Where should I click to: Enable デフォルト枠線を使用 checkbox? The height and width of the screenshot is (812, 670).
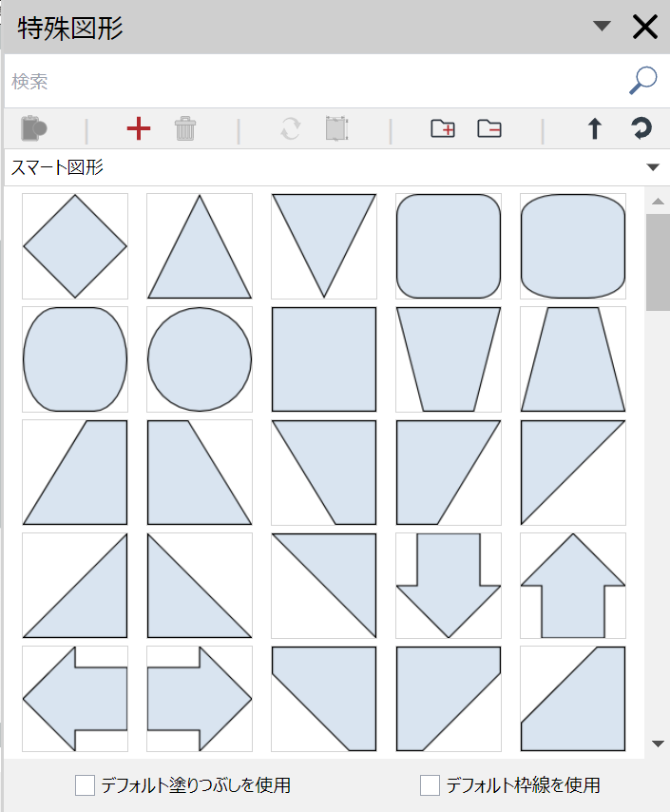click(430, 785)
